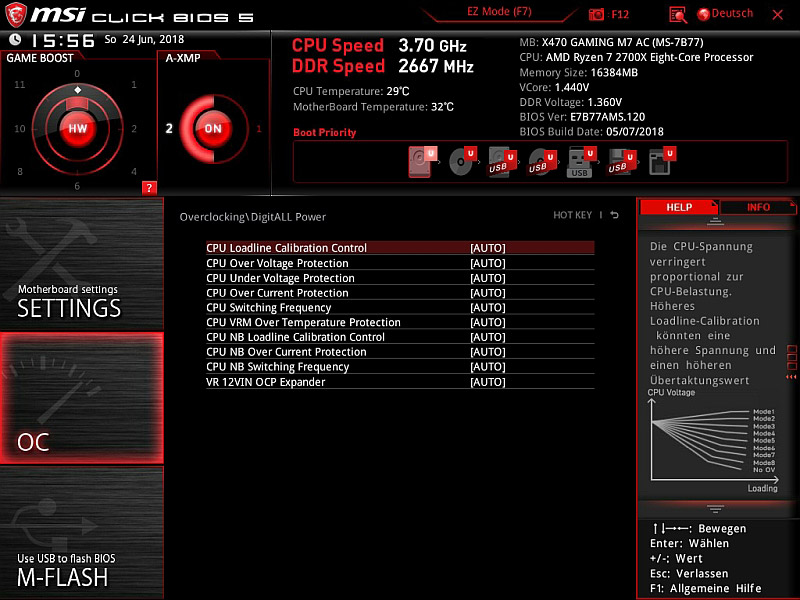The width and height of the screenshot is (800, 600).
Task: Select the USB optical disc boot device icon
Action: coord(541,162)
